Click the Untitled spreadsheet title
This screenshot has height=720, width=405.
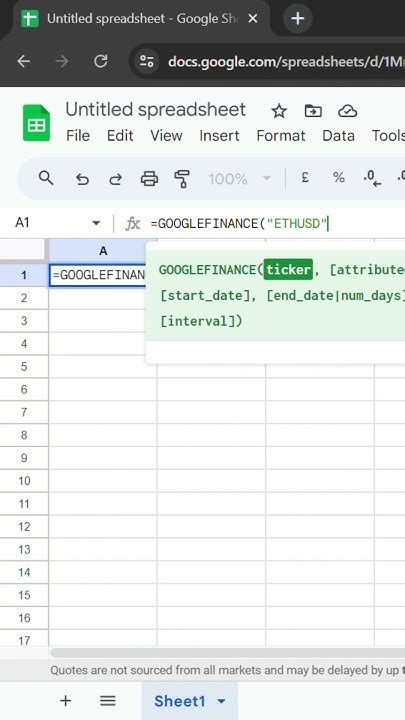point(156,110)
